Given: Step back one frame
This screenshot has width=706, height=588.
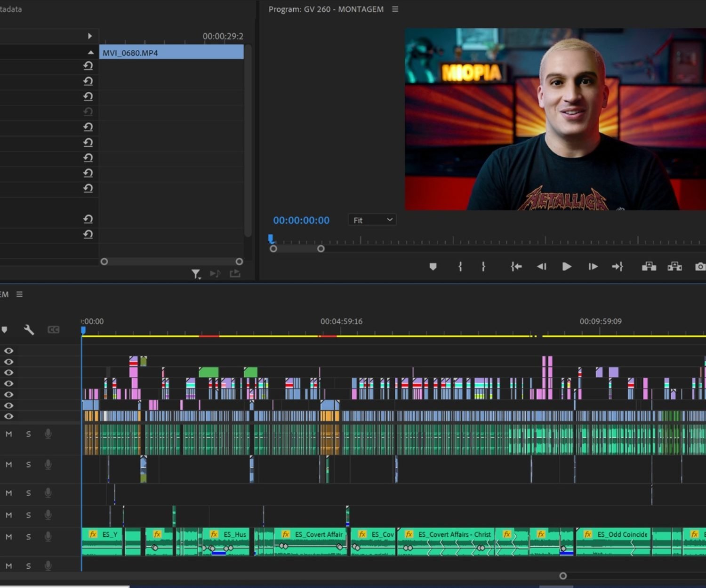Looking at the screenshot, I should (x=541, y=267).
